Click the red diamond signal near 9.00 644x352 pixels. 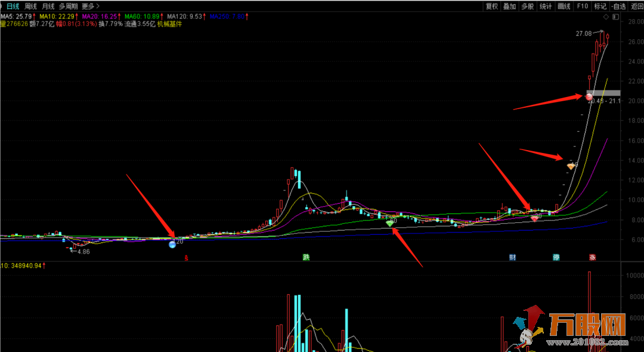pyautogui.click(x=534, y=219)
